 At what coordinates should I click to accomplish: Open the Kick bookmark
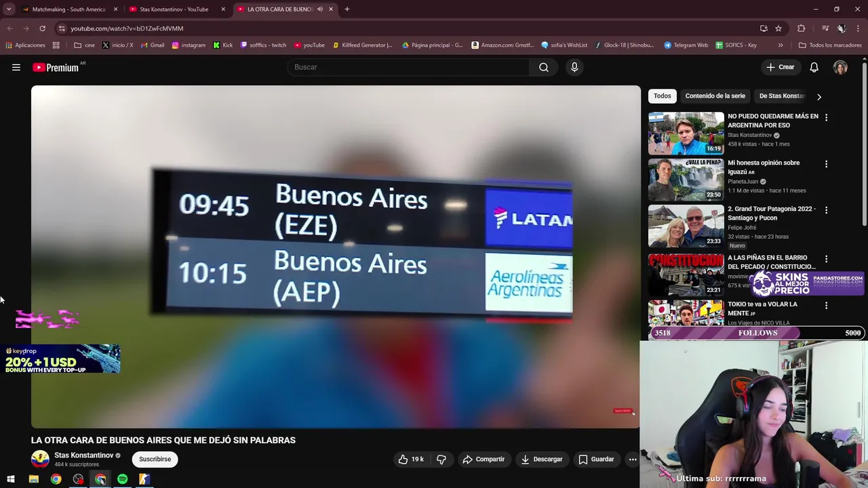[222, 45]
